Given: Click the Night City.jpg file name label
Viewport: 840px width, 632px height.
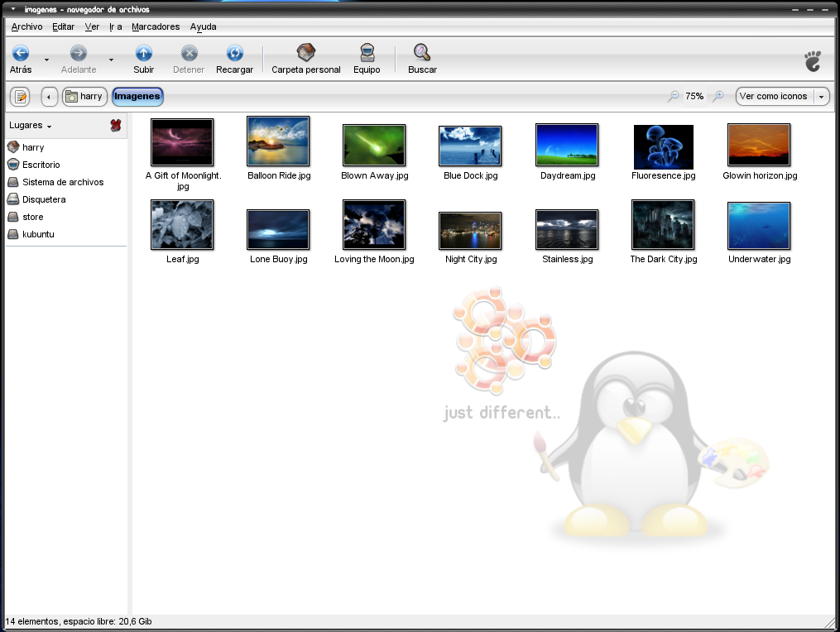Looking at the screenshot, I should click(471, 259).
